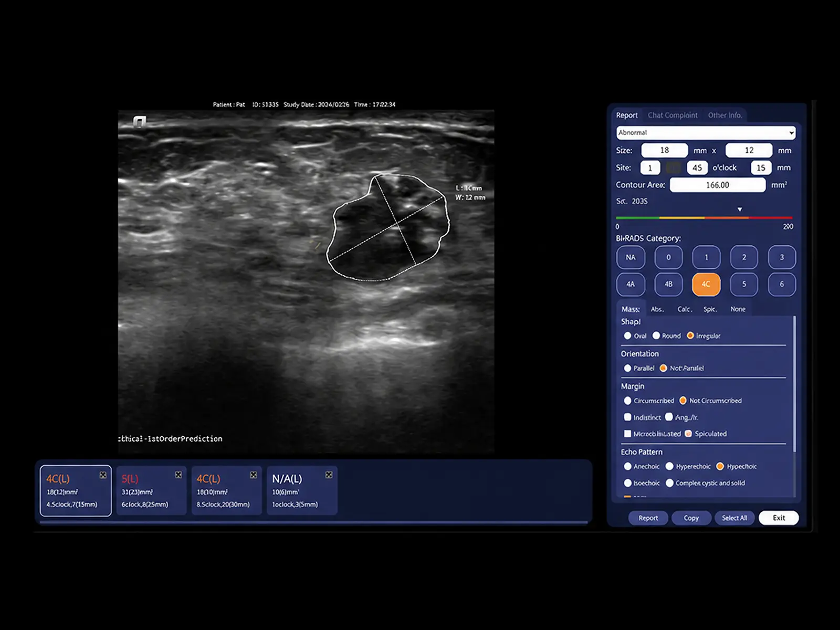Select Complex cystic and solid pattern
Image resolution: width=840 pixels, height=630 pixels.
669,483
